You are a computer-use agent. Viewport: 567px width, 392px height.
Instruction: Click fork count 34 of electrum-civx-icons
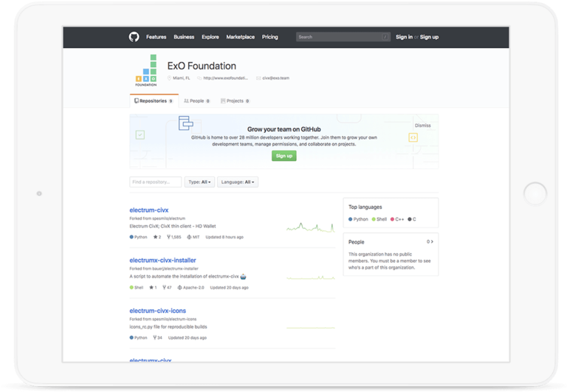click(x=158, y=338)
